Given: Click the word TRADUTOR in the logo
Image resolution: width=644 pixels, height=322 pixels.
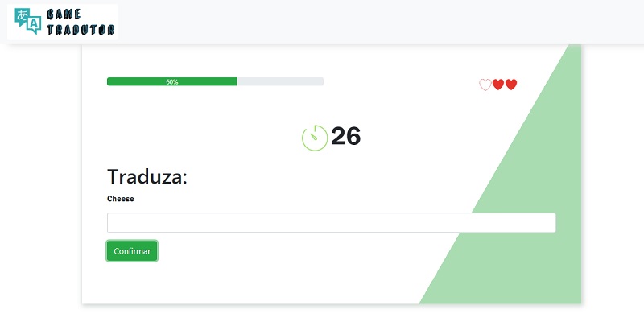Looking at the screenshot, I should [x=80, y=30].
